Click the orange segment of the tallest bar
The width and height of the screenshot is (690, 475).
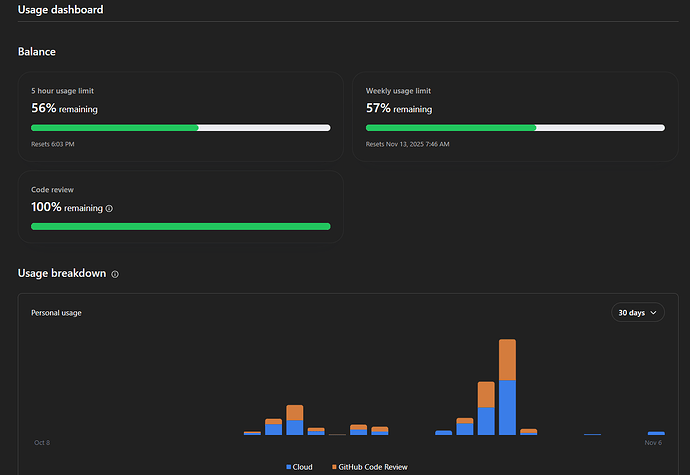pos(507,360)
